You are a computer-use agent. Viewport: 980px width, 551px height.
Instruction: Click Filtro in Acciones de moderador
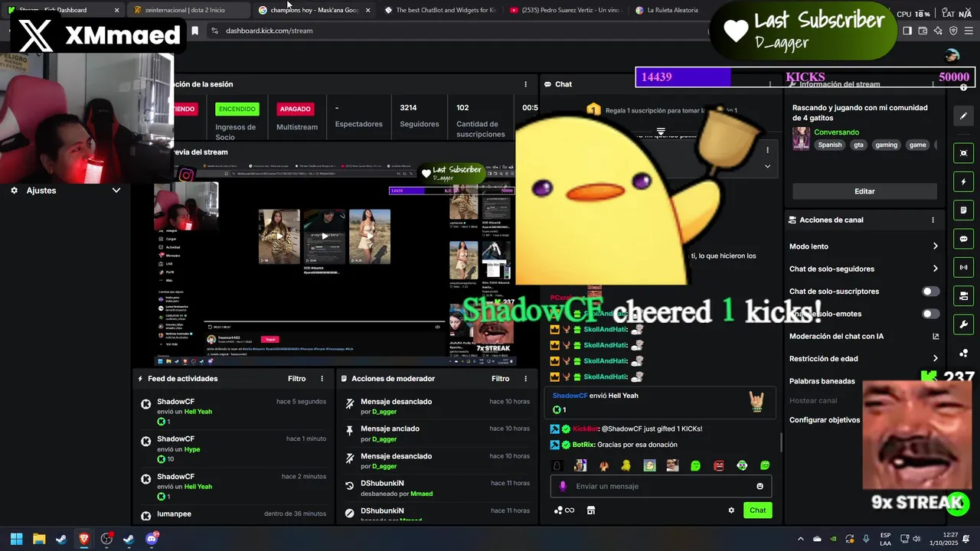tap(500, 379)
